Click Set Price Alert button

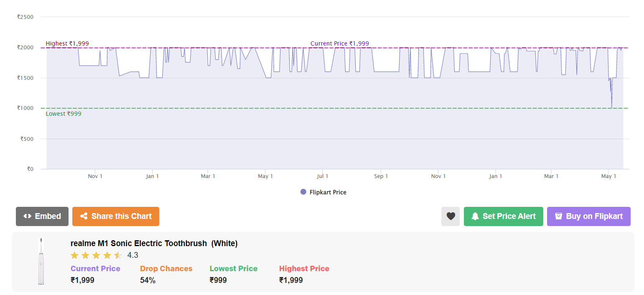click(x=503, y=216)
